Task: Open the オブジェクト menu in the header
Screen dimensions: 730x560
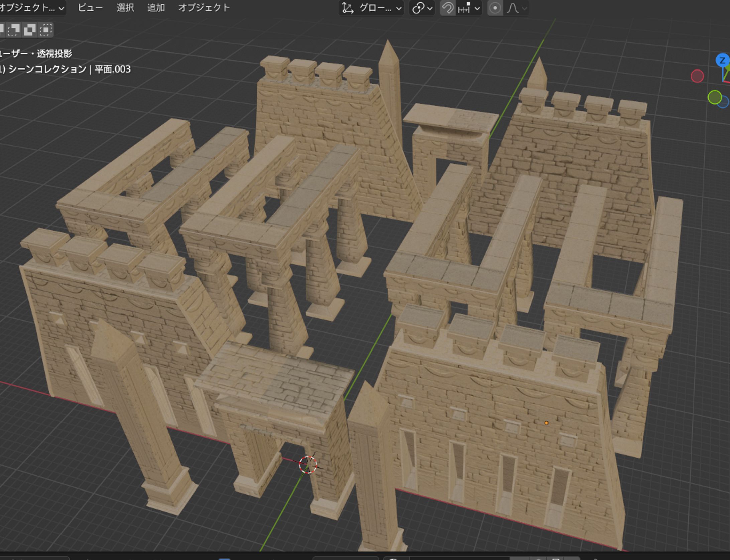Action: [x=204, y=8]
